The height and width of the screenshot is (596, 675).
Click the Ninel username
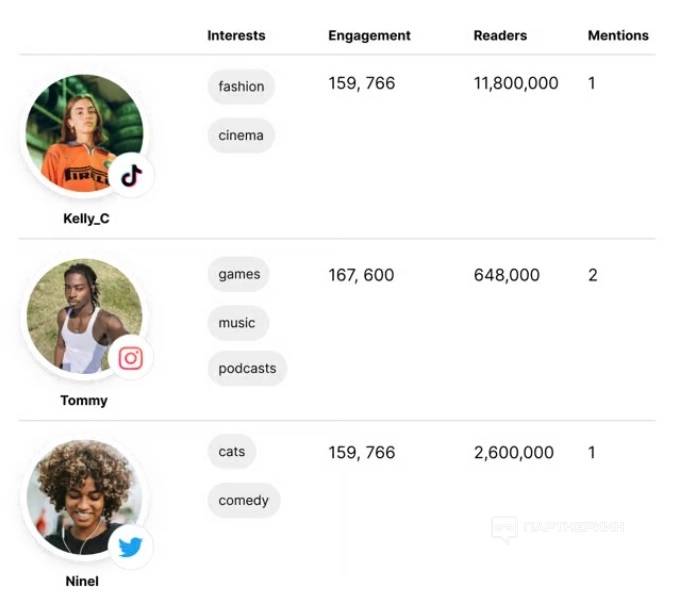click(82, 581)
